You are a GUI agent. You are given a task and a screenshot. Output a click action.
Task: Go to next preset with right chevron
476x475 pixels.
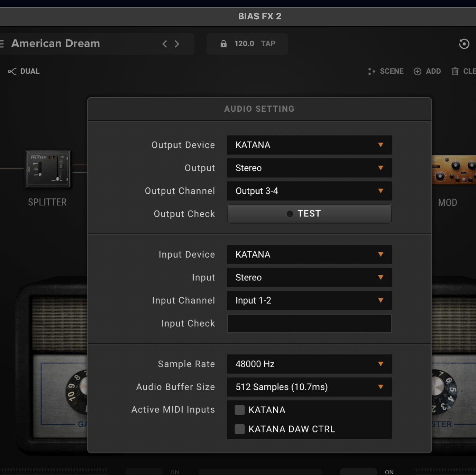(177, 44)
